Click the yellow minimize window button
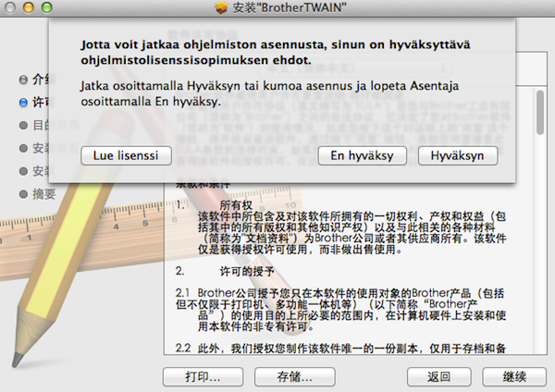Screen dimensions: 555x392 pyautogui.click(x=29, y=7)
